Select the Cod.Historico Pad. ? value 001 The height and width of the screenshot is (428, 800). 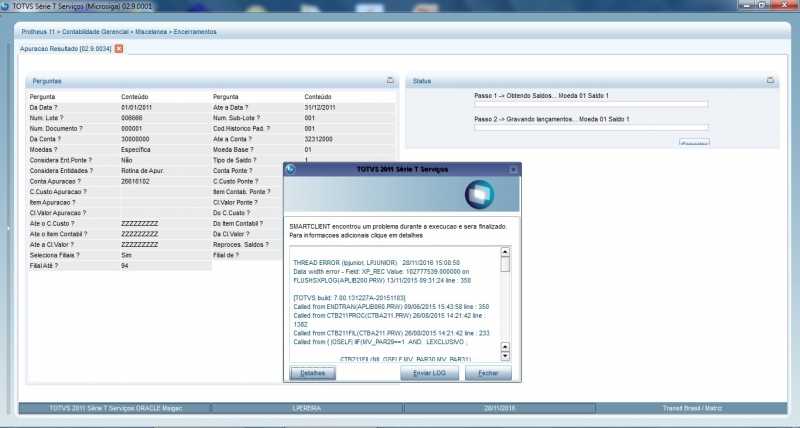tap(310, 129)
